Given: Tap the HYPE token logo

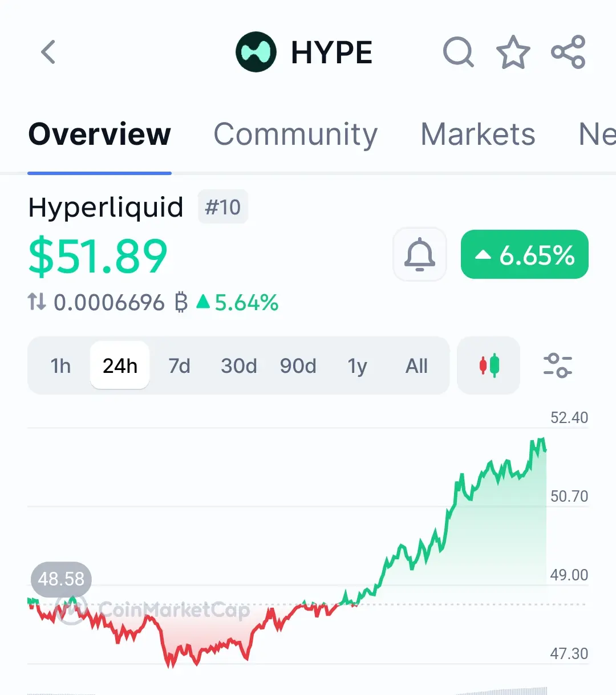Looking at the screenshot, I should tap(256, 52).
